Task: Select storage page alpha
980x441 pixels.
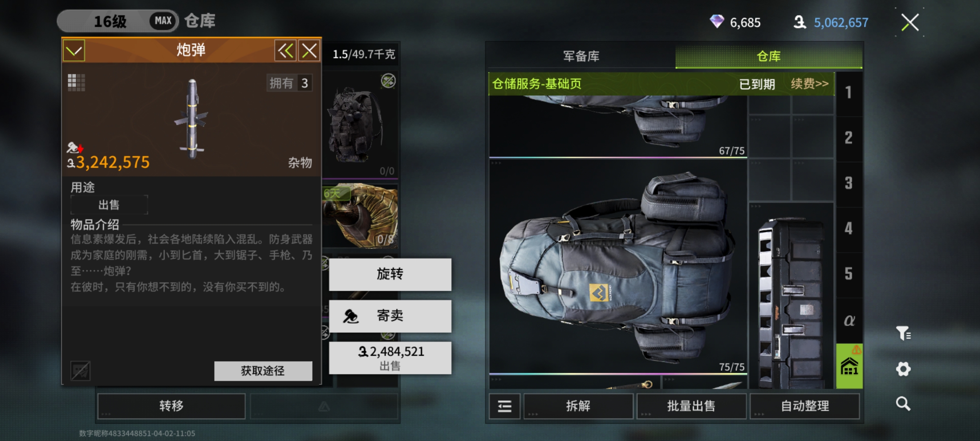Action: coord(849,320)
